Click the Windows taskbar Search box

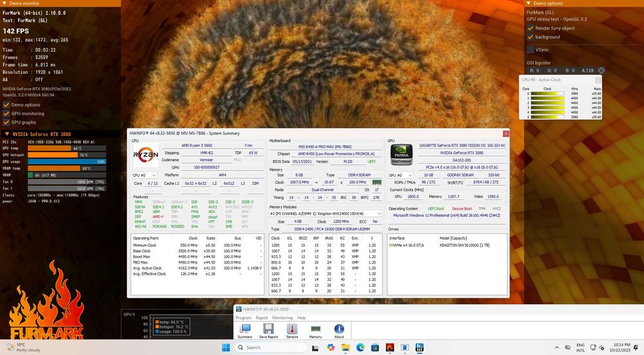pos(270,348)
